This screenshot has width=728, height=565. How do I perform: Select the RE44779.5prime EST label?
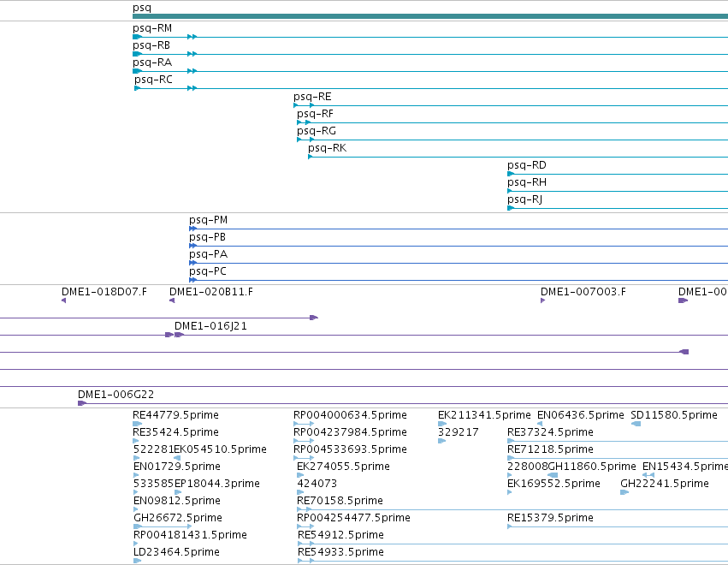click(x=175, y=415)
